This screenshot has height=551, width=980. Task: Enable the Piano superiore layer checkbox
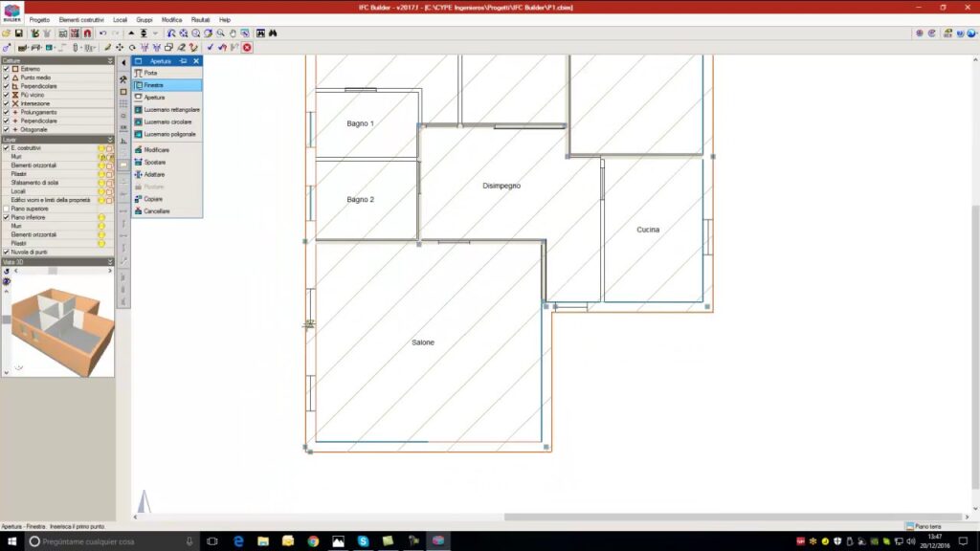[x=6, y=209]
